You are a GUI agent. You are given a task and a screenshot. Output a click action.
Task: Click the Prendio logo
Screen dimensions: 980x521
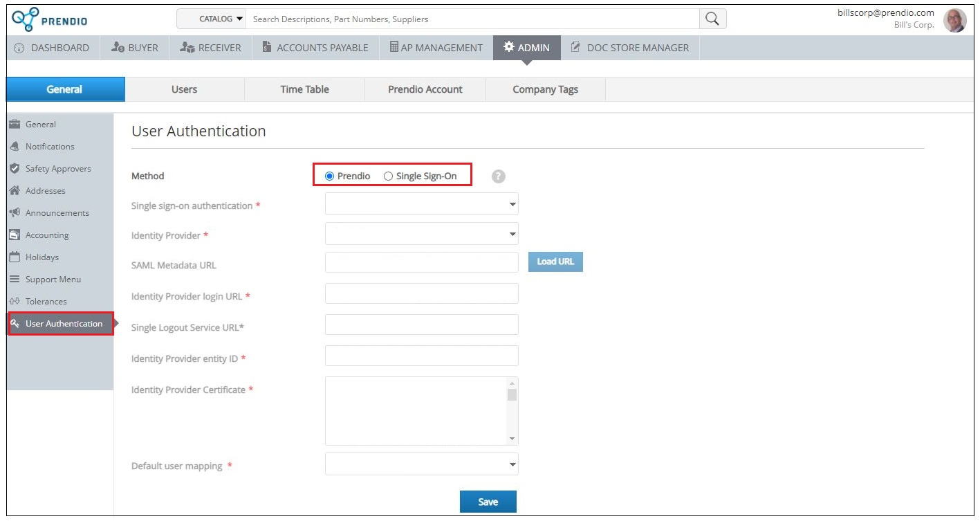pyautogui.click(x=50, y=19)
